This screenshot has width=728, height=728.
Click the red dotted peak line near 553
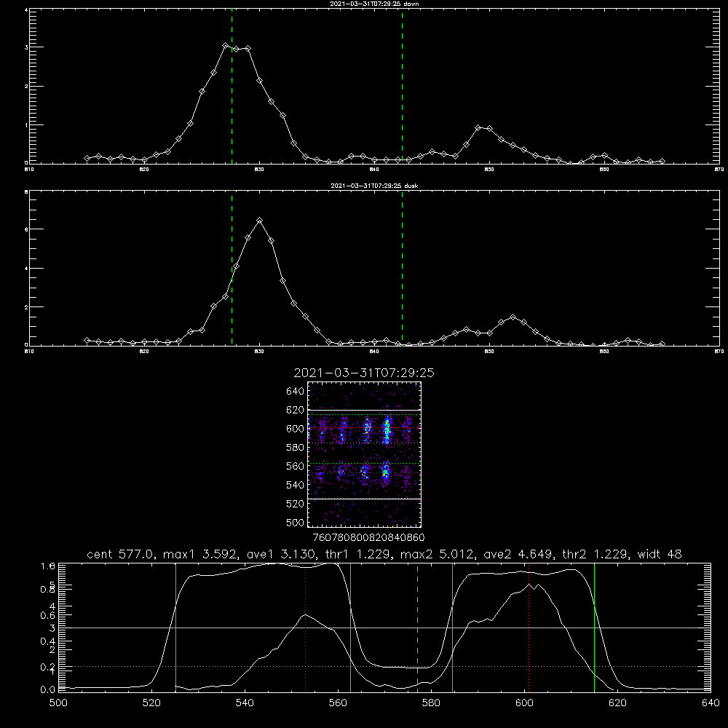[306, 627]
